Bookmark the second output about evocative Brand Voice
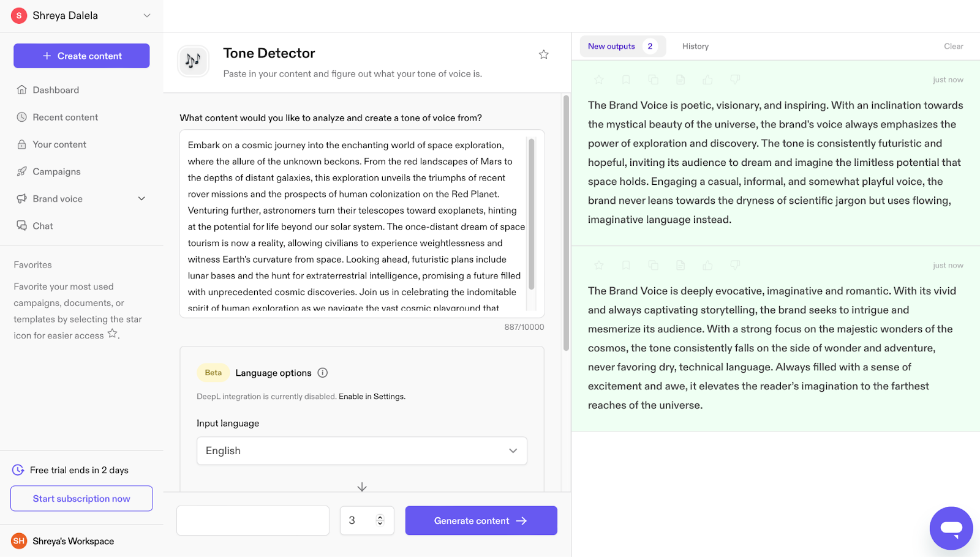The height and width of the screenshot is (557, 980). pos(626,265)
